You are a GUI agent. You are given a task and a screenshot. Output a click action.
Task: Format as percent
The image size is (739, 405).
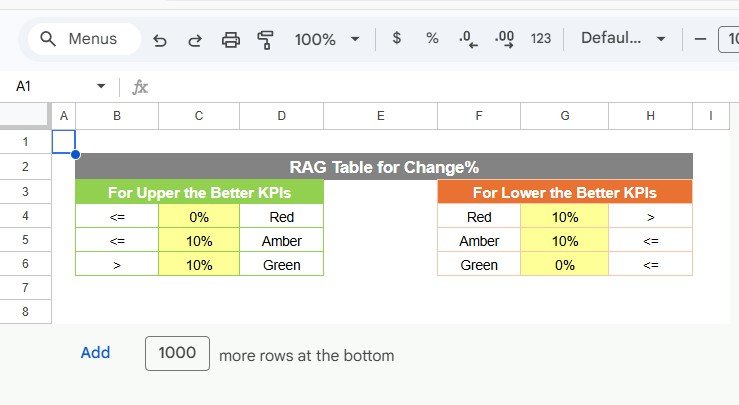click(x=432, y=38)
